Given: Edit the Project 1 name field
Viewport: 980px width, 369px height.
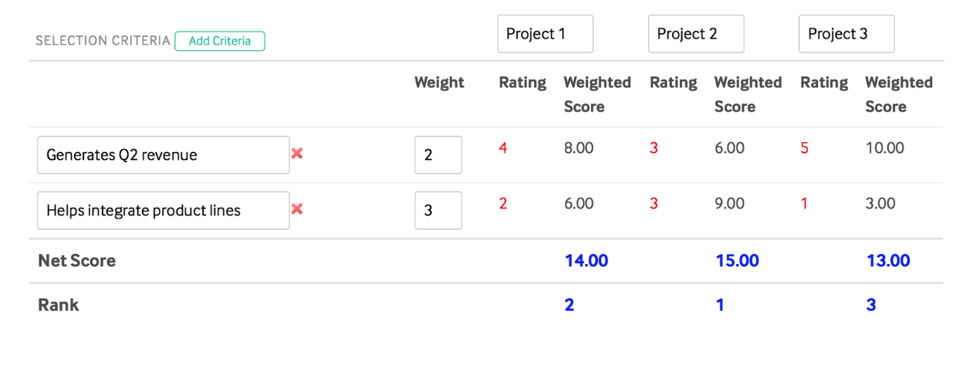Looking at the screenshot, I should tap(545, 34).
